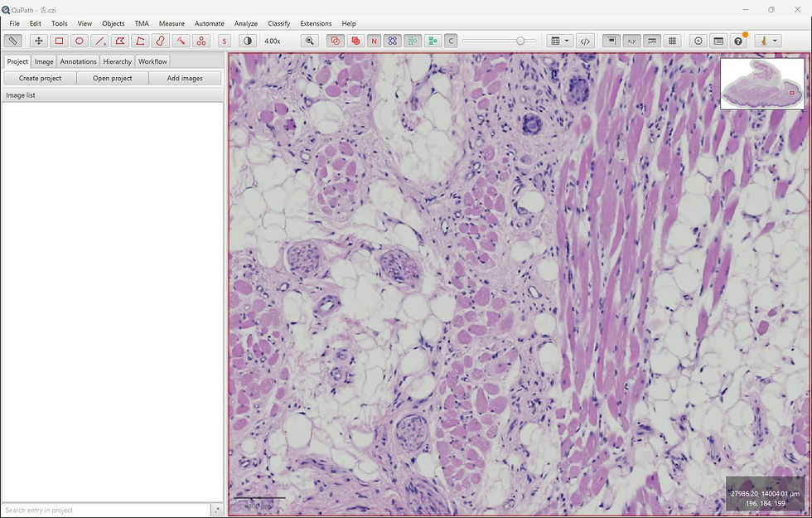The width and height of the screenshot is (812, 518).
Task: Open the Extensions menu
Action: coord(316,23)
